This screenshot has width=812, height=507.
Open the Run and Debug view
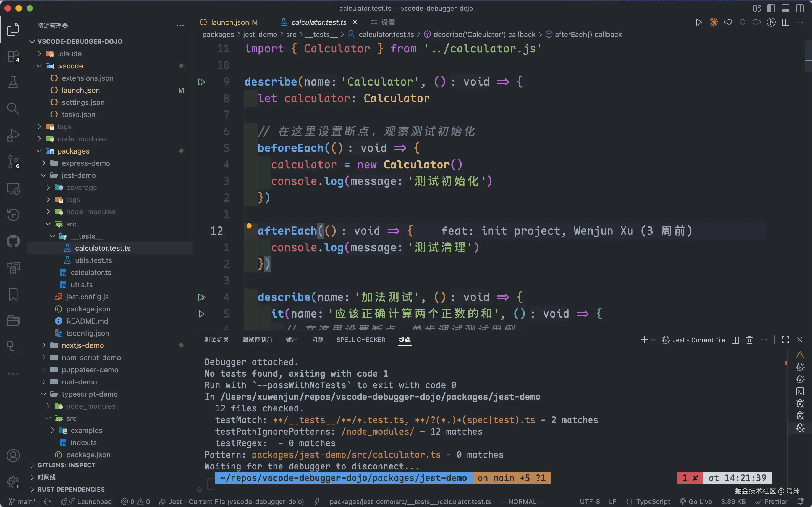pos(13,135)
